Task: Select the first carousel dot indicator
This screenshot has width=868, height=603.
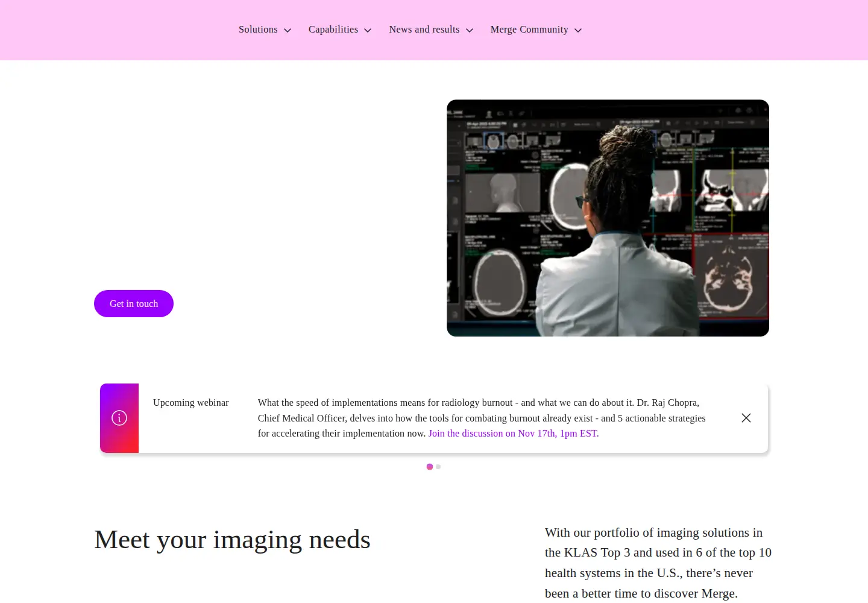Action: (430, 467)
